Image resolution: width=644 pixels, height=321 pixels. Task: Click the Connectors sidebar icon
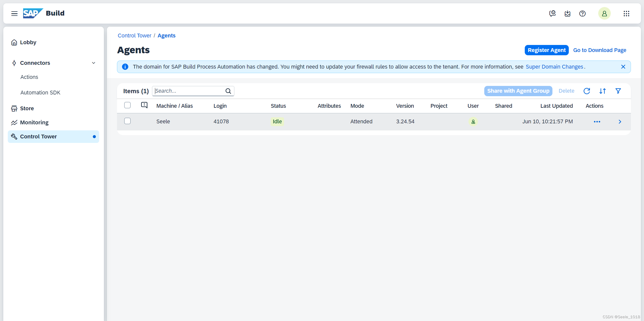pos(14,63)
